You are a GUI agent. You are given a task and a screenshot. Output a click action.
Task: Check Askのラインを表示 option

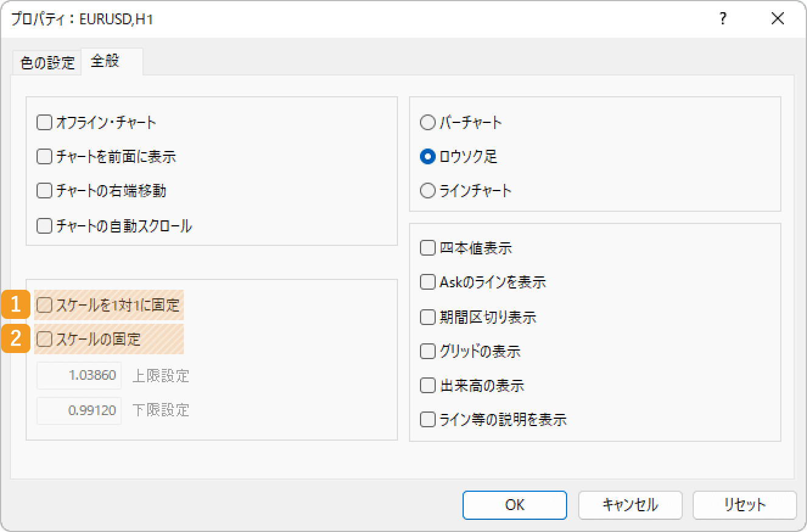428,282
